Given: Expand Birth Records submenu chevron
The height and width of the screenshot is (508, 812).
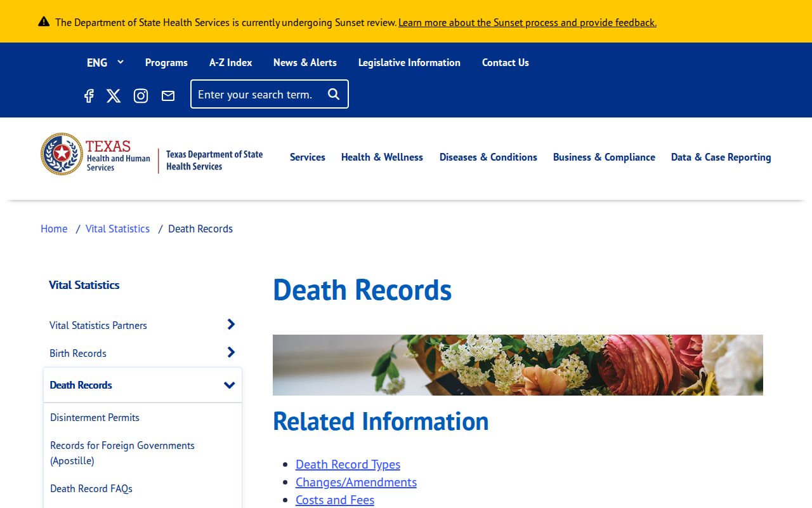Looking at the screenshot, I should click(231, 352).
